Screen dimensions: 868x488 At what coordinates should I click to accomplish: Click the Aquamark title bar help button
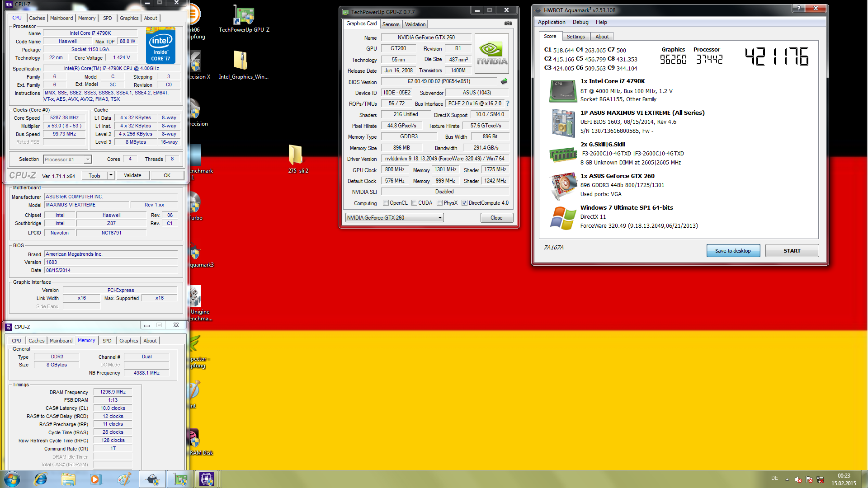(798, 8)
